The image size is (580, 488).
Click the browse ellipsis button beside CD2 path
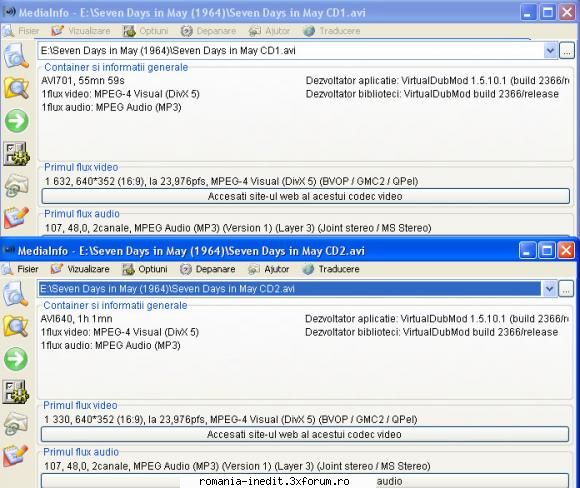[x=566, y=289]
